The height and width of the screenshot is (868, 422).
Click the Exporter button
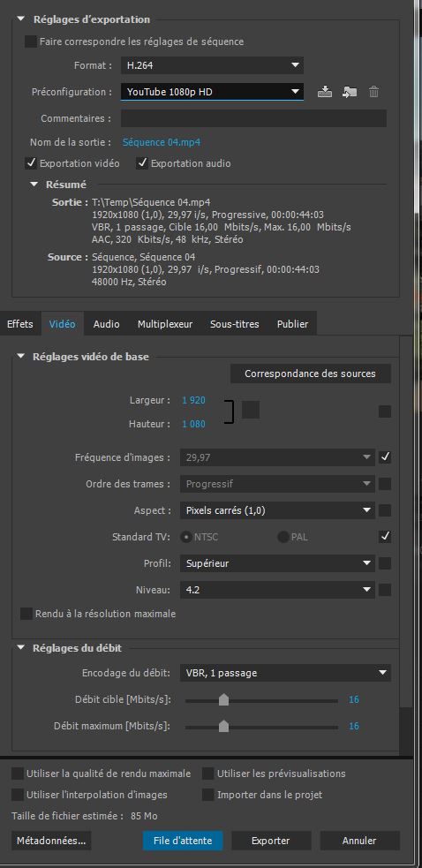coord(270,841)
